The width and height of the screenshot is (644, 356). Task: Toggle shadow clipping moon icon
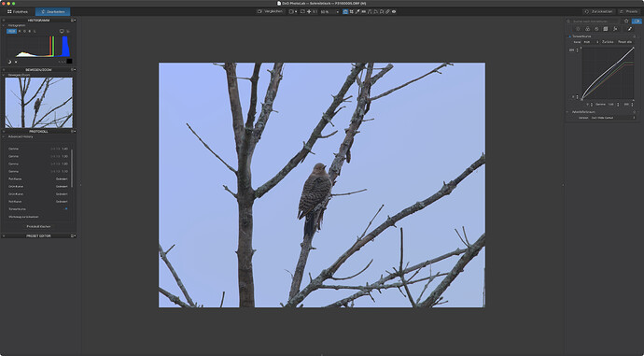click(9, 62)
